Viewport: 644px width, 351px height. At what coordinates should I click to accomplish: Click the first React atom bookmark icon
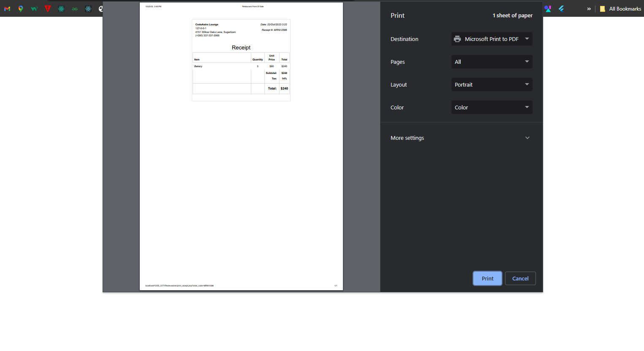coord(61,8)
